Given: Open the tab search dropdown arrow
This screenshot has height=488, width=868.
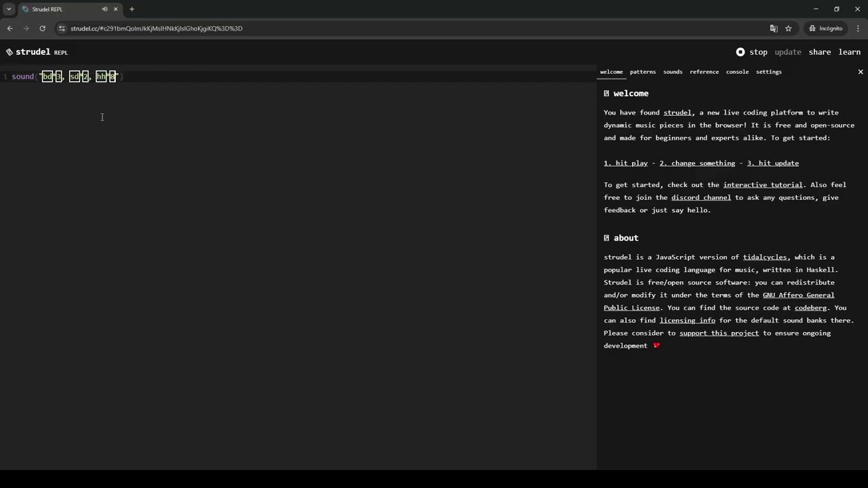Looking at the screenshot, I should pos(9,9).
